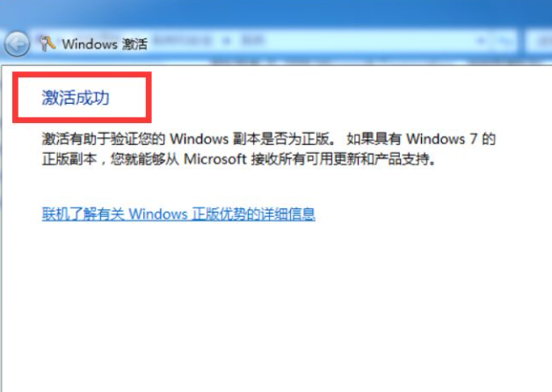552x392 pixels.
Task: Click the blurred refresh icon in the background address bar
Action: coord(504,42)
